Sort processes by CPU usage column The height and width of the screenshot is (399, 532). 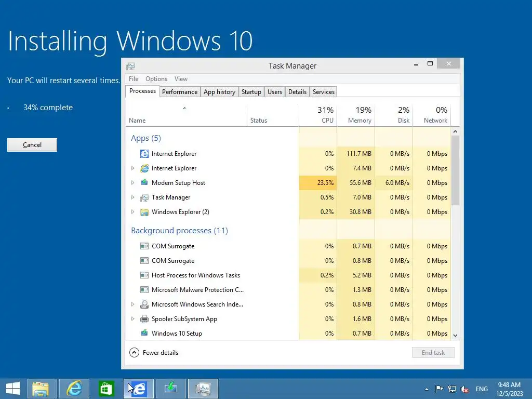318,115
